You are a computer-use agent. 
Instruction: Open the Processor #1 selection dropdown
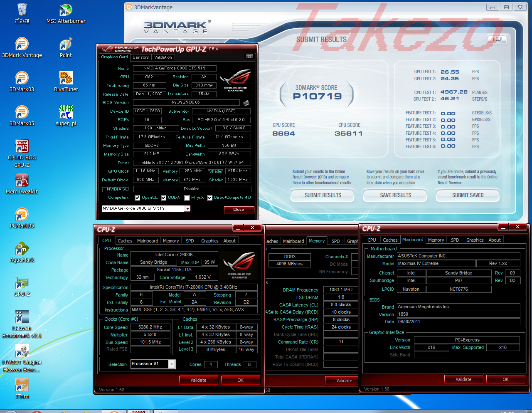[172, 364]
